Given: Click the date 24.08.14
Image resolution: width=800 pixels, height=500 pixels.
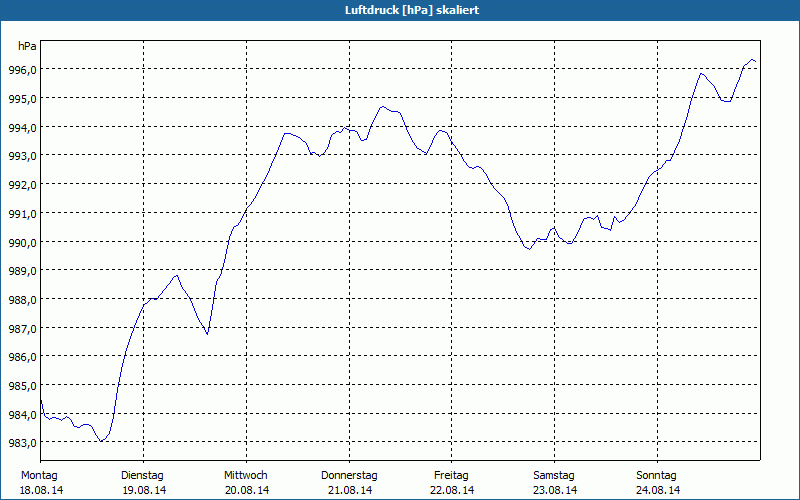Looking at the screenshot, I should [x=658, y=491].
